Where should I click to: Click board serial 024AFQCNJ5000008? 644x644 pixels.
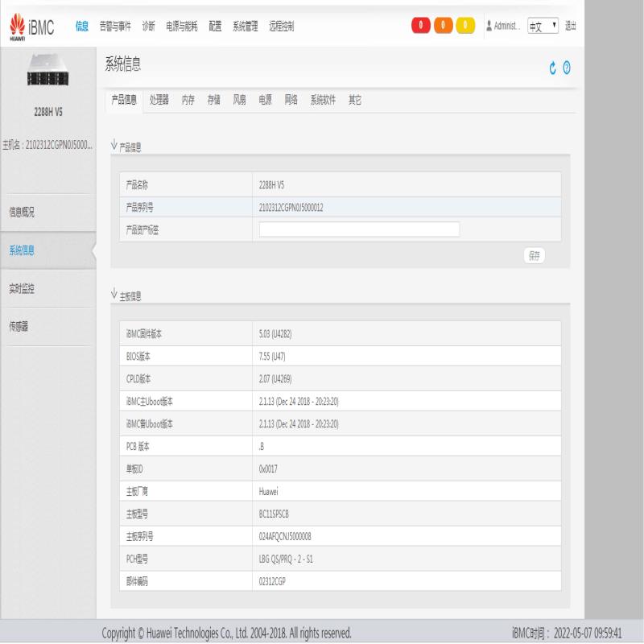pyautogui.click(x=285, y=537)
